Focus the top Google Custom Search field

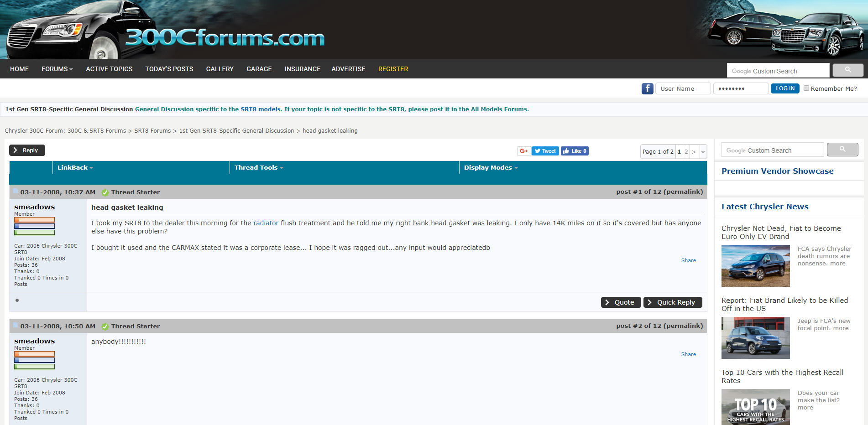point(778,70)
